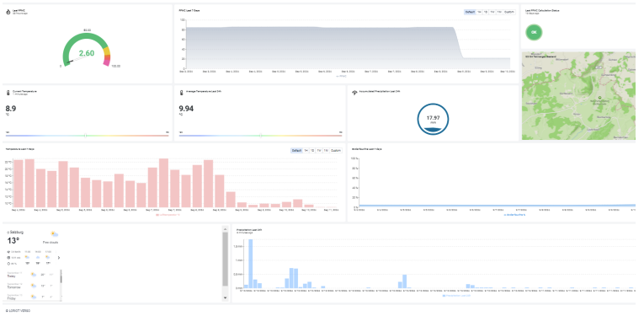The width and height of the screenshot is (644, 316).
Task: Show next hourly forecast with chevron
Action: point(59,258)
